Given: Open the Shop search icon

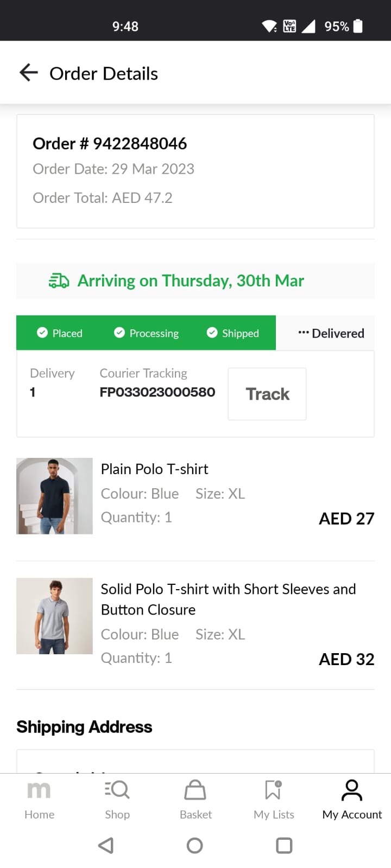Looking at the screenshot, I should [x=117, y=790].
